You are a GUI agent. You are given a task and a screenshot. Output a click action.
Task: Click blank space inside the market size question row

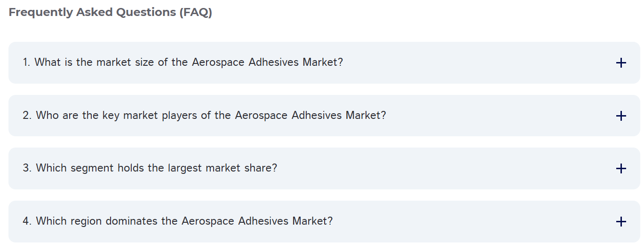[470, 62]
